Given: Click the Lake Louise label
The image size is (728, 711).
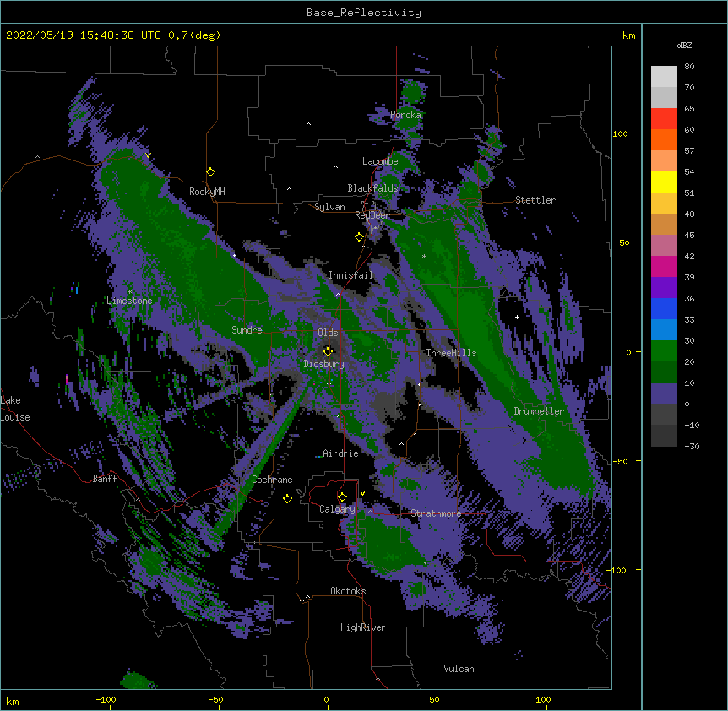Looking at the screenshot, I should pos(14,409).
